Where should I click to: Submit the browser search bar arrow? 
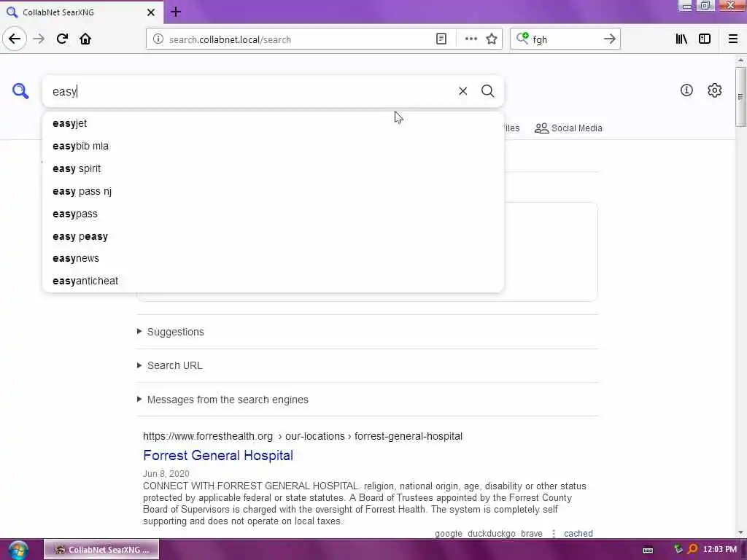pyautogui.click(x=609, y=39)
